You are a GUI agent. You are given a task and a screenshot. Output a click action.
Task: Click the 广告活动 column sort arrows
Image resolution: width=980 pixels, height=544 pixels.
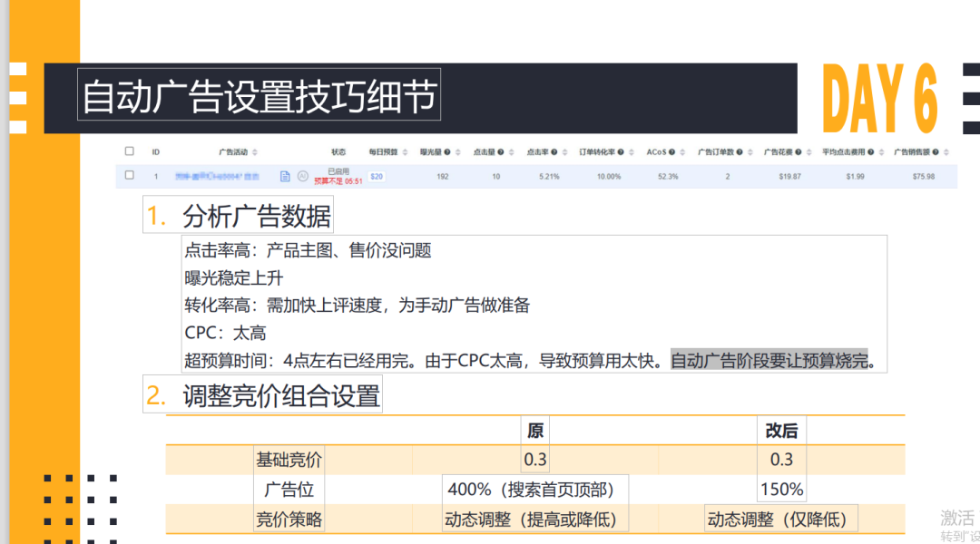tap(253, 151)
